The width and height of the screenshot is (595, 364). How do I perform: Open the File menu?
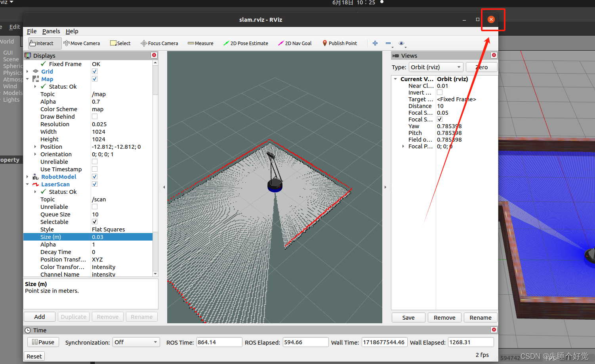tap(32, 31)
